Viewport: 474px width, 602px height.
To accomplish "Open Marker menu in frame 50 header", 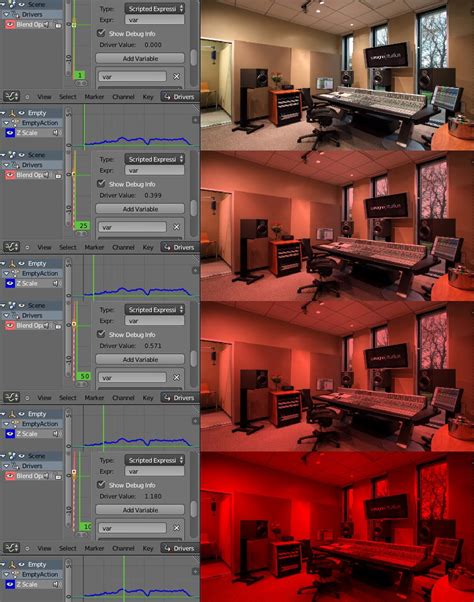I will 94,398.
